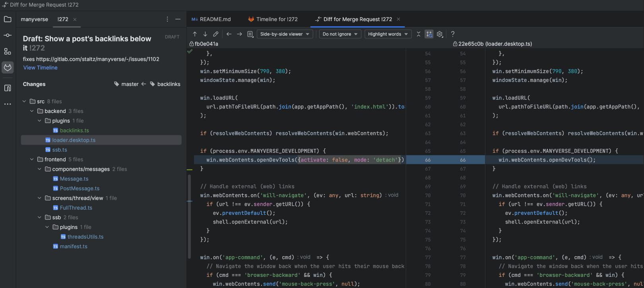Open the Side-by-side viewer dropdown
Viewport: 644px width, 288px height.
[x=285, y=34]
